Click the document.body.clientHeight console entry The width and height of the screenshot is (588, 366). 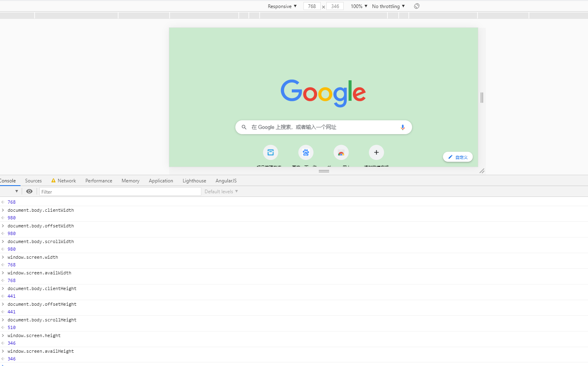click(x=42, y=288)
